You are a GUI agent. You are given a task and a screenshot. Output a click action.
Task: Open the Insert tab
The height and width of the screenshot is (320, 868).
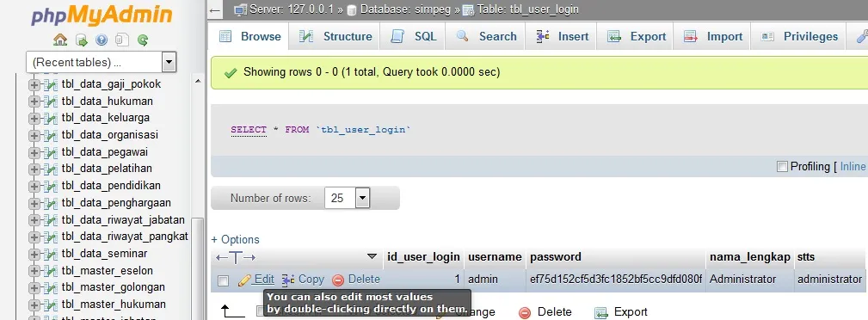(x=562, y=36)
